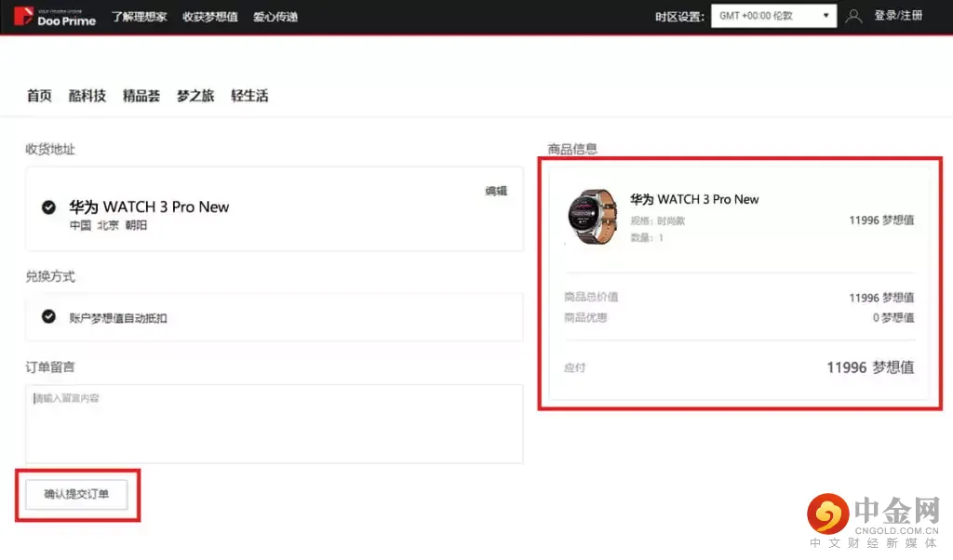Click 商品信息 section heading

[x=572, y=150]
